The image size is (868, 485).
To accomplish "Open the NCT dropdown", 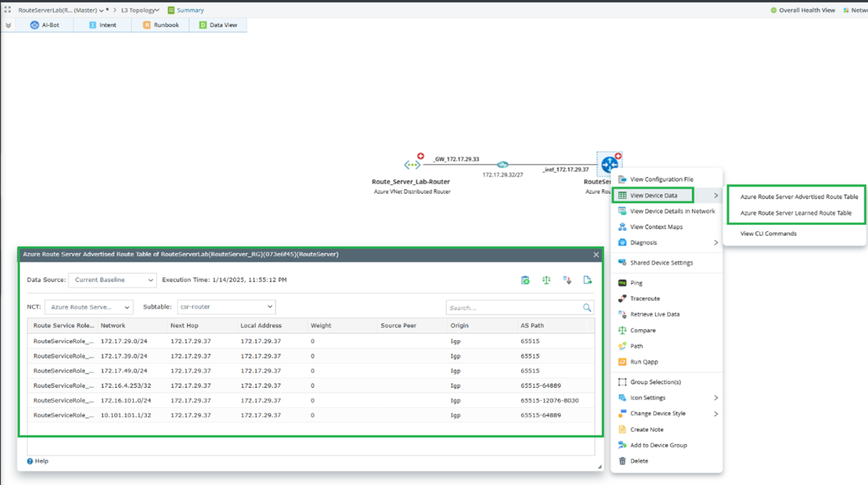I will (89, 307).
